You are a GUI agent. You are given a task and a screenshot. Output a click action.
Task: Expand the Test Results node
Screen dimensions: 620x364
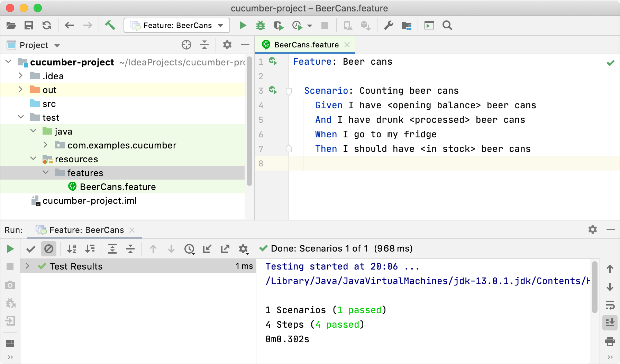click(27, 266)
